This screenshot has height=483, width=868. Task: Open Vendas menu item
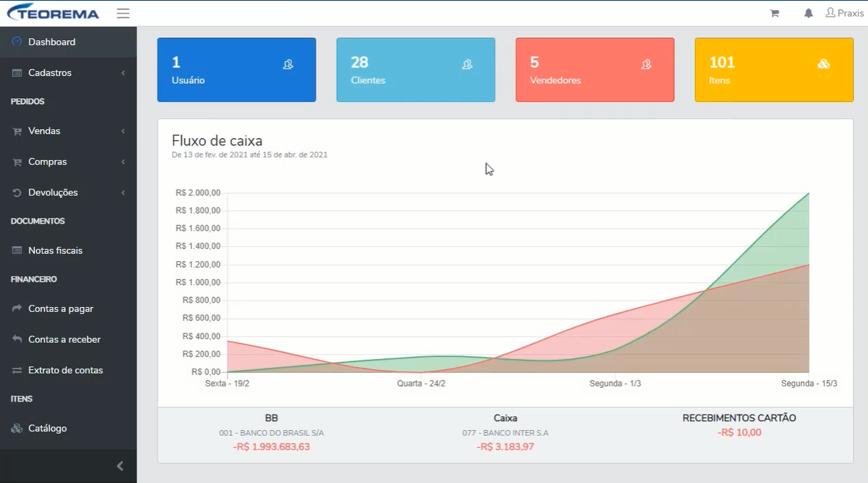pyautogui.click(x=68, y=132)
